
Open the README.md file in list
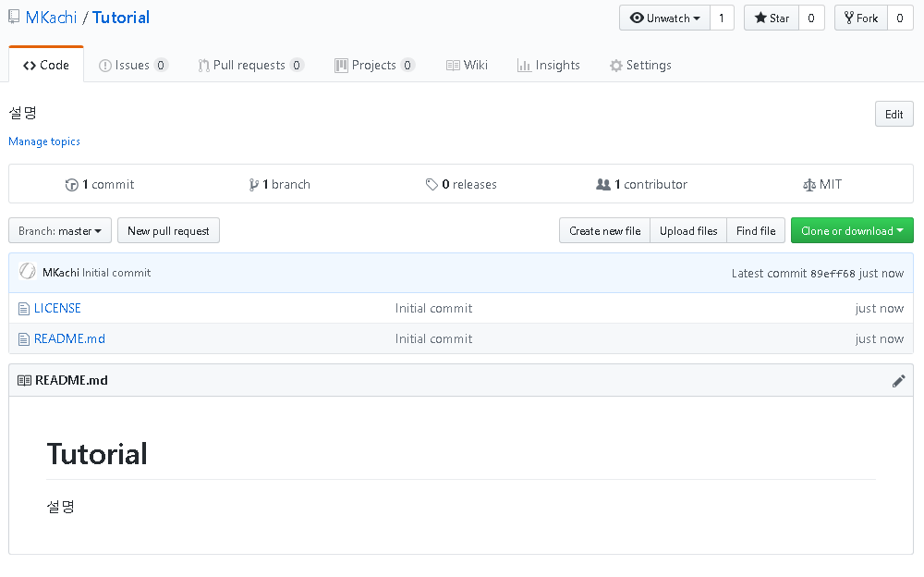tap(69, 339)
